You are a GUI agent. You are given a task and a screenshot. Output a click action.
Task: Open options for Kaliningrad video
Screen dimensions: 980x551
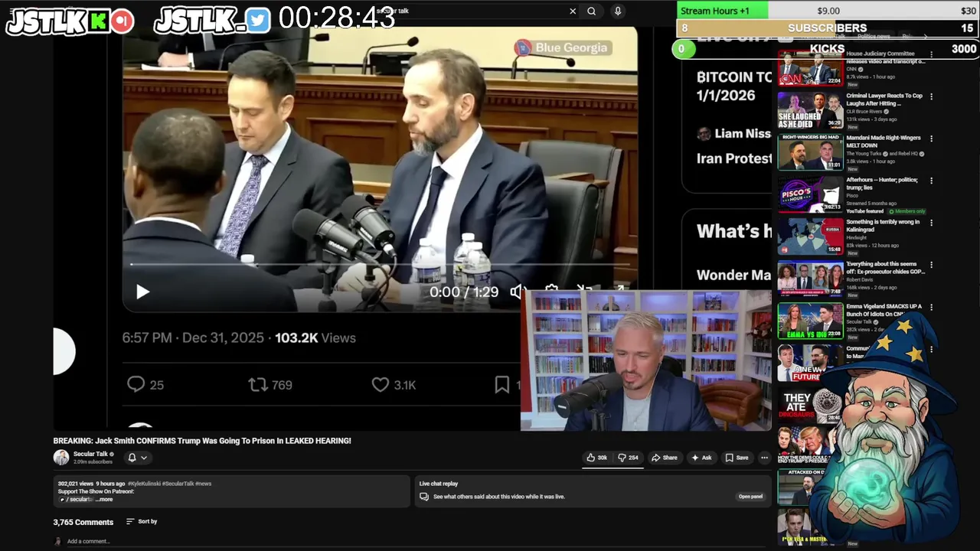pyautogui.click(x=931, y=223)
